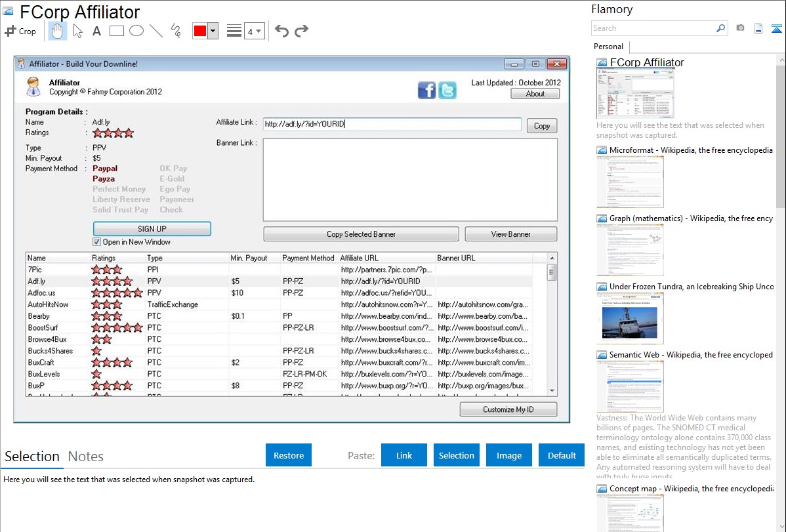The image size is (786, 532).
Task: Select the BoostSurf row name
Action: (43, 327)
